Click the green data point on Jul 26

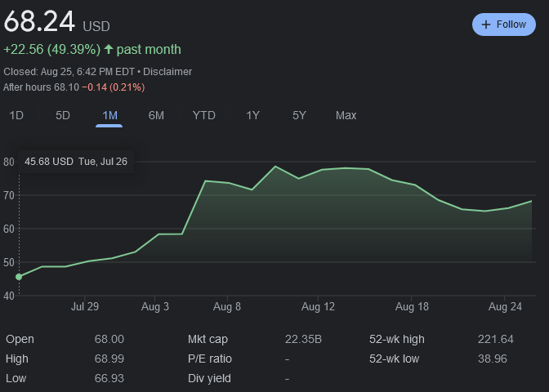[x=19, y=277]
